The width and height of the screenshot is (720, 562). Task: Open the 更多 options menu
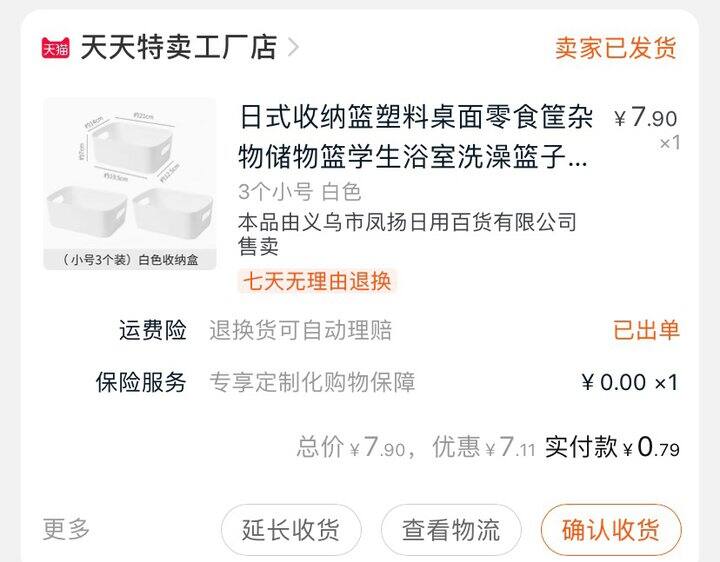[66, 529]
